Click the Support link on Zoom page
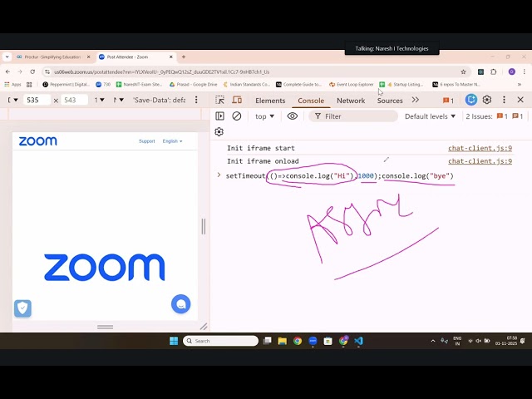 coord(146,141)
